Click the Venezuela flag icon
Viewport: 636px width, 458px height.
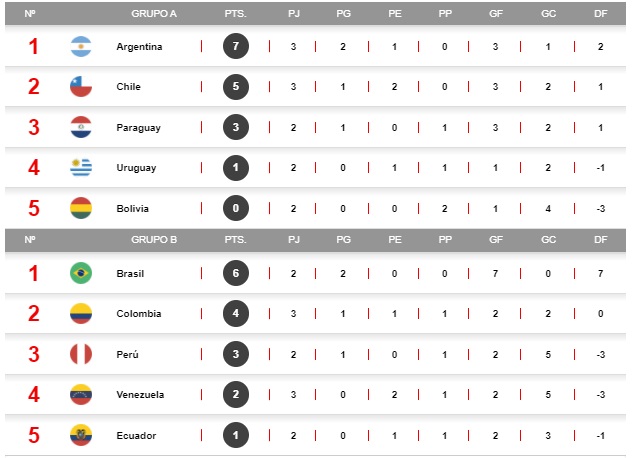click(81, 394)
